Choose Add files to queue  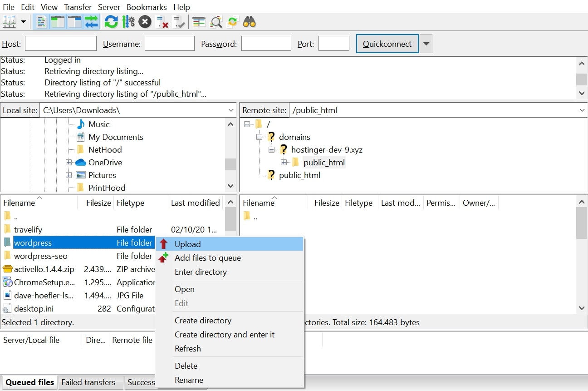tap(229, 258)
